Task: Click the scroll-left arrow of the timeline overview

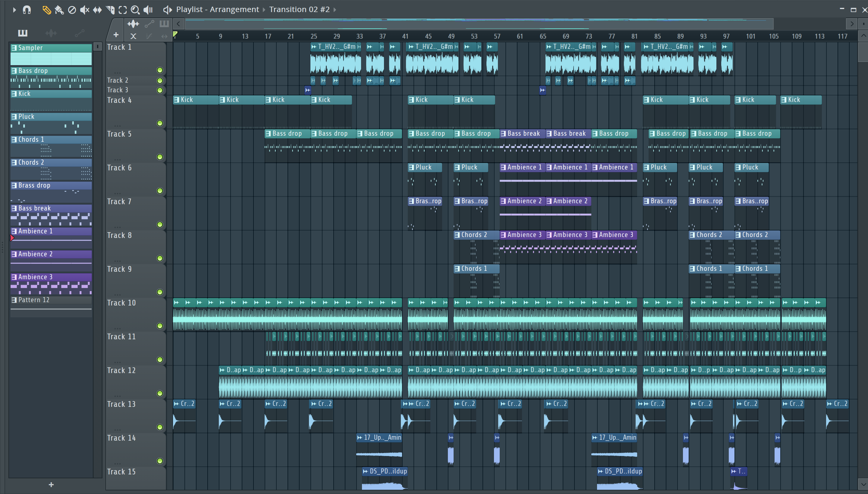Action: pyautogui.click(x=178, y=24)
